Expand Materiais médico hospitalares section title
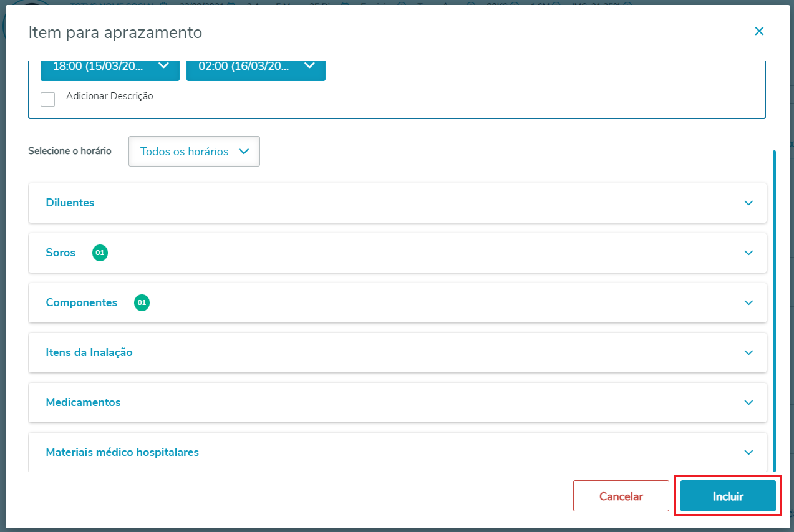The width and height of the screenshot is (794, 532). (122, 452)
